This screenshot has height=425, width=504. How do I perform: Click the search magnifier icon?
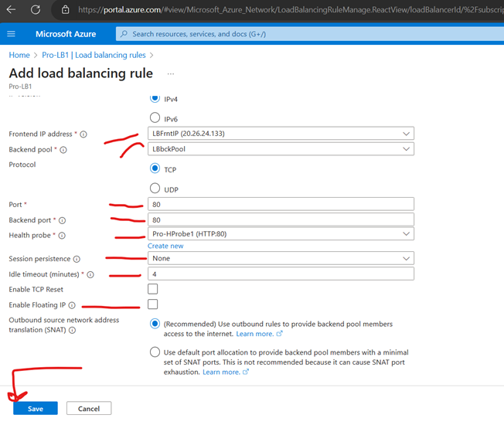[x=124, y=34]
